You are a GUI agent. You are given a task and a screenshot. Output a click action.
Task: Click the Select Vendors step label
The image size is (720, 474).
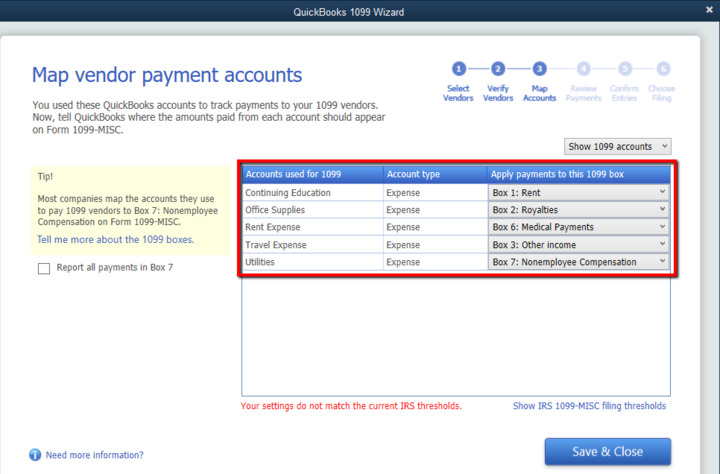click(x=458, y=93)
